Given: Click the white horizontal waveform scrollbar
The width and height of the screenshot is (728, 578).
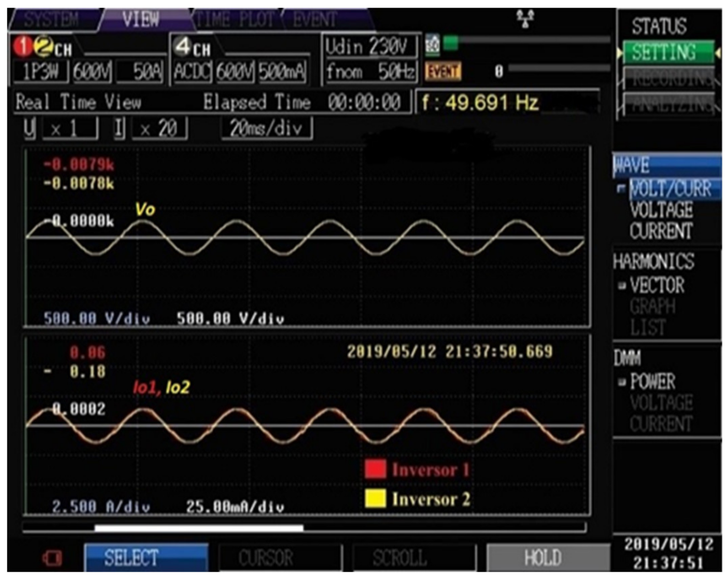Looking at the screenshot, I should pos(199,528).
